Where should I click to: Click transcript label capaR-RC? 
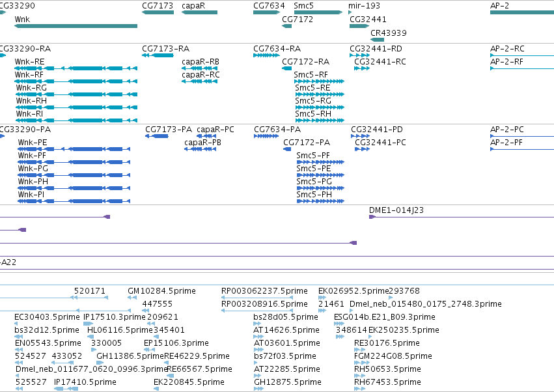point(201,75)
